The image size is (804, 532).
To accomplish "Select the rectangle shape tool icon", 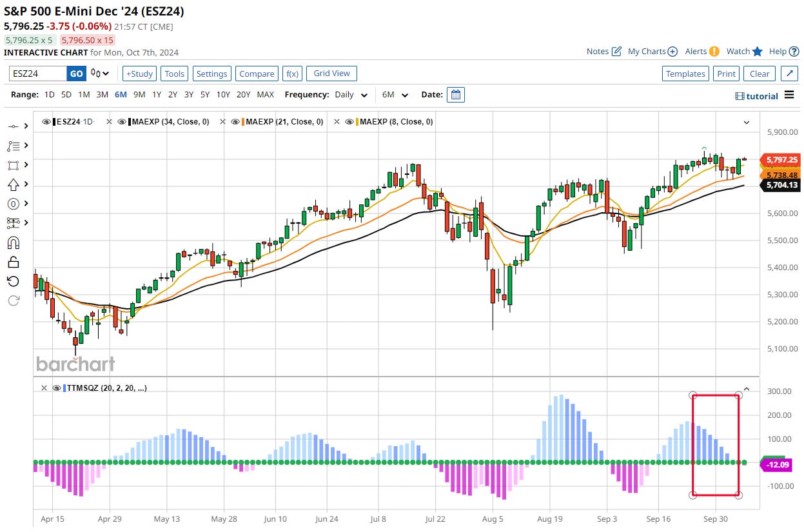I will pyautogui.click(x=13, y=165).
